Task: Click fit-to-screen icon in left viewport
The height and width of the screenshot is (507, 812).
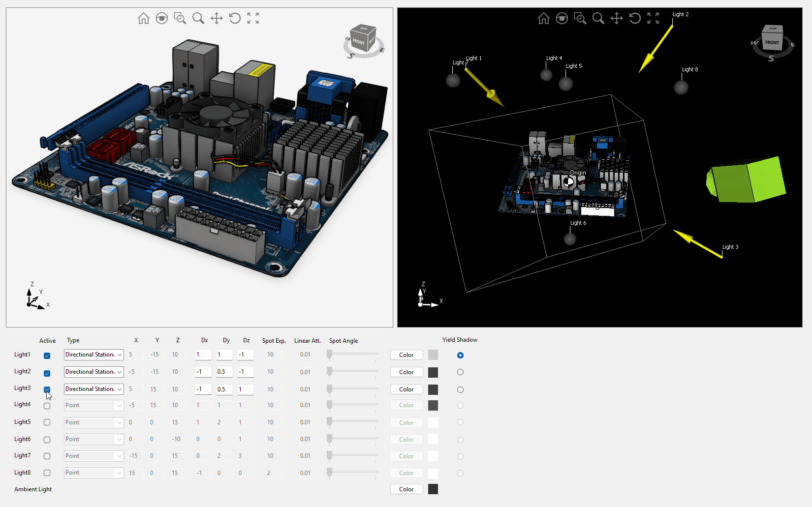Action: coord(253,19)
